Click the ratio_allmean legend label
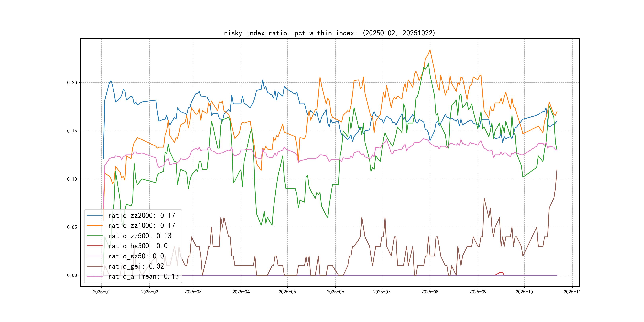This screenshot has height=322, width=644. click(144, 276)
